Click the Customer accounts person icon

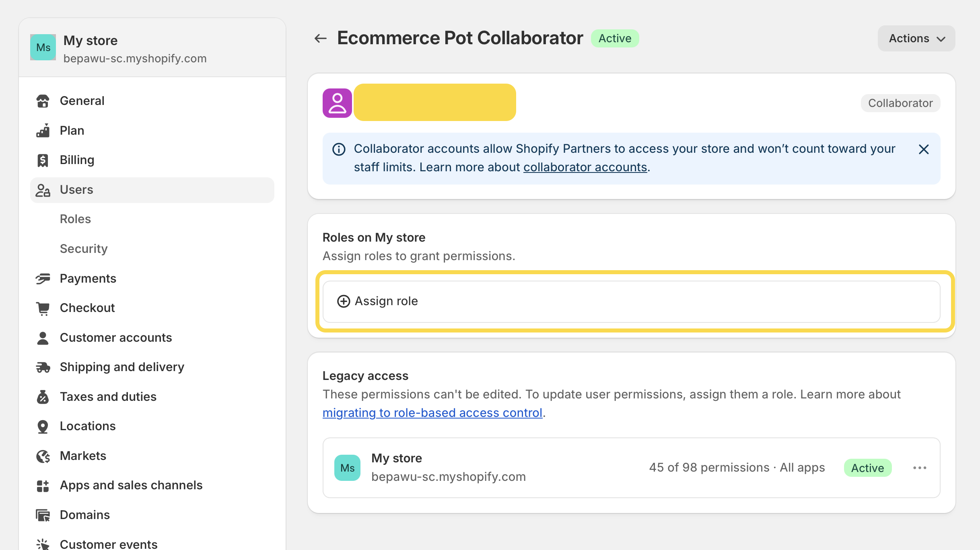pyautogui.click(x=43, y=338)
